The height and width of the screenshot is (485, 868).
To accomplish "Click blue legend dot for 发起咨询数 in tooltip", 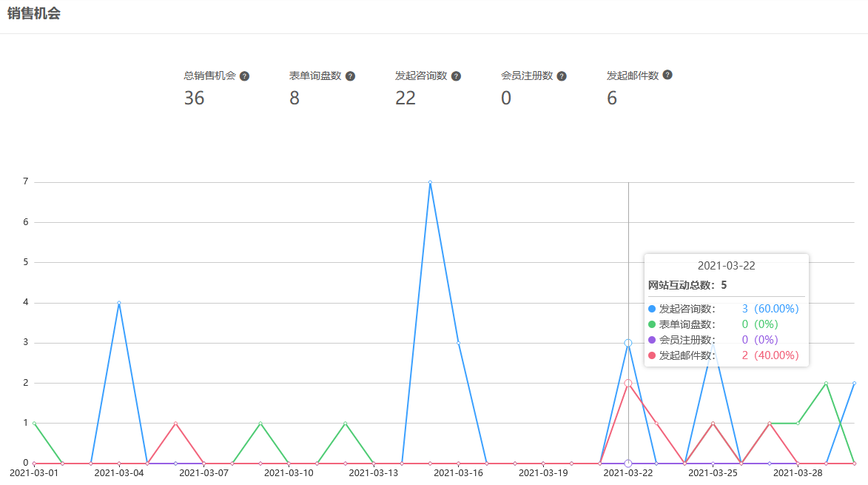I will coord(652,309).
